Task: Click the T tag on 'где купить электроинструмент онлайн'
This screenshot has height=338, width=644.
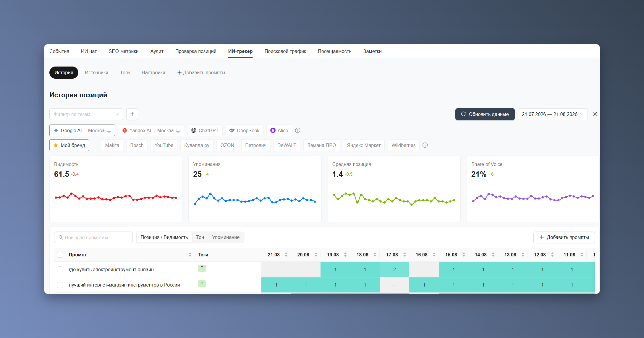Action: tap(202, 268)
